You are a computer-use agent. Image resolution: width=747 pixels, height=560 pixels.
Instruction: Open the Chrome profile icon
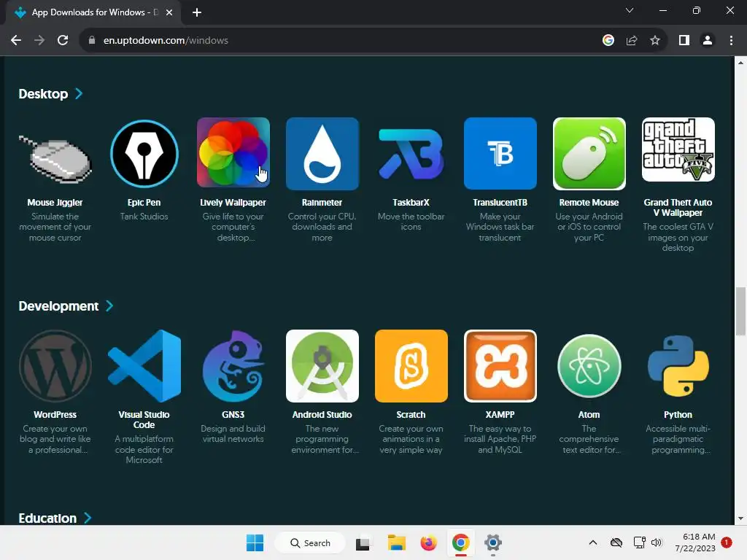[x=708, y=41]
